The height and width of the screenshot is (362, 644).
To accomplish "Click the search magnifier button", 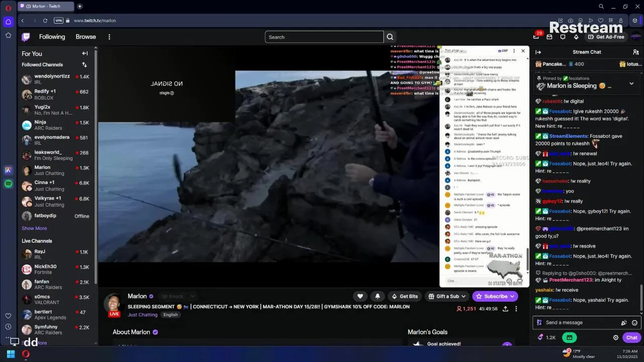I will [x=390, y=37].
